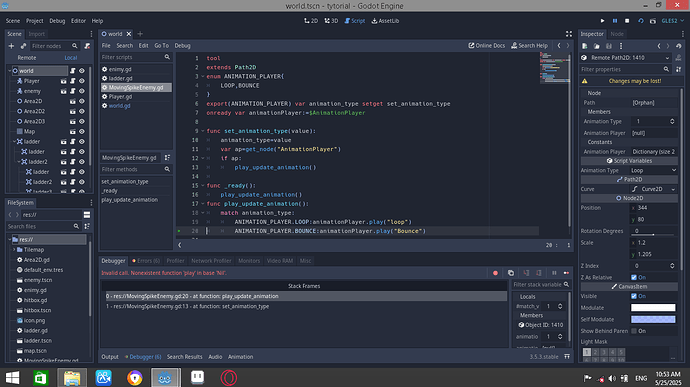Switch to the AssetLib workspace
Viewport: 690px width, 387px height.
coord(385,21)
